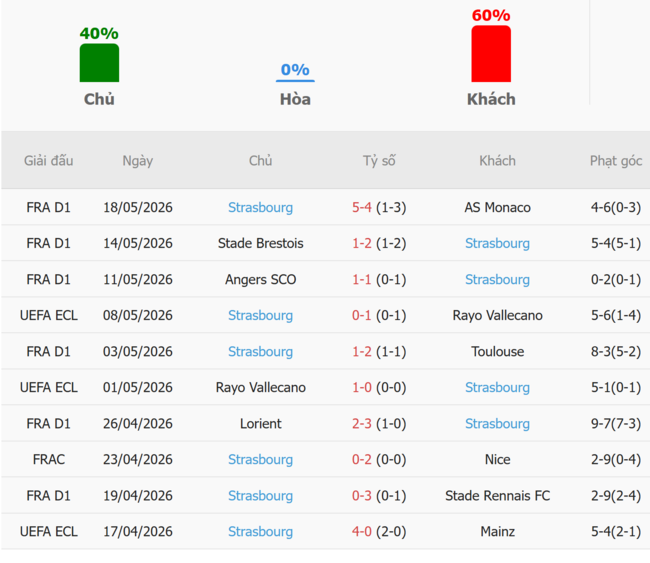The height and width of the screenshot is (563, 650).
Task: Click the Stade Rennais FC team name
Action: pyautogui.click(x=497, y=495)
